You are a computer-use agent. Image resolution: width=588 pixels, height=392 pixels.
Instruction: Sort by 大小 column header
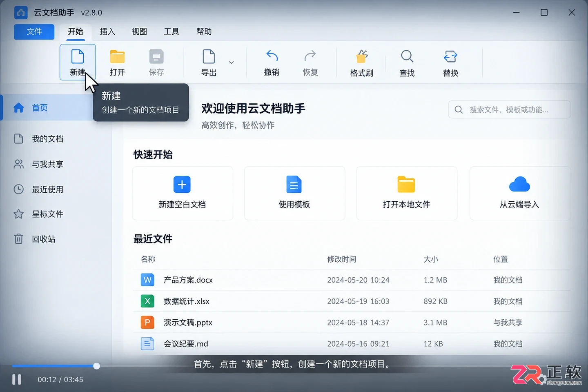[431, 259]
